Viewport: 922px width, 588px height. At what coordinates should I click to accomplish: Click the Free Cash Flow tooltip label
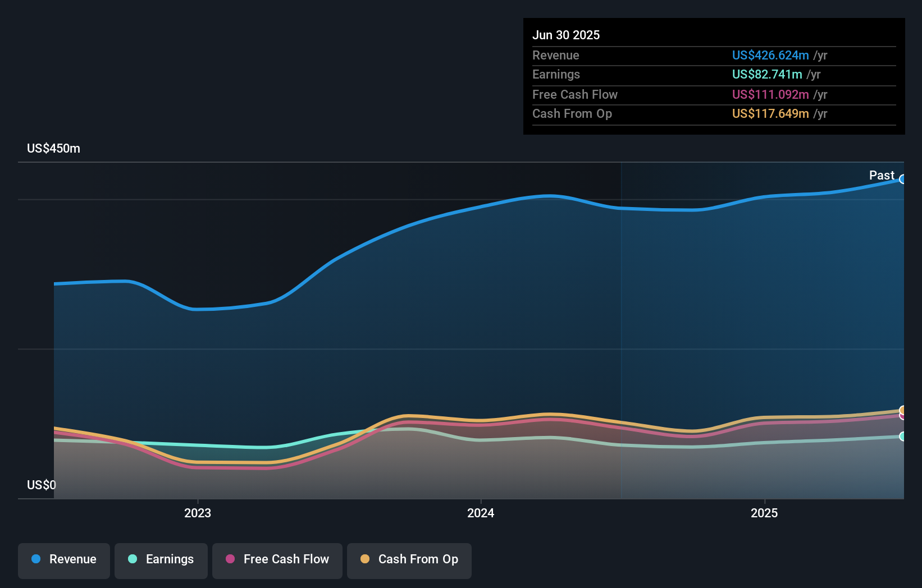pyautogui.click(x=575, y=94)
